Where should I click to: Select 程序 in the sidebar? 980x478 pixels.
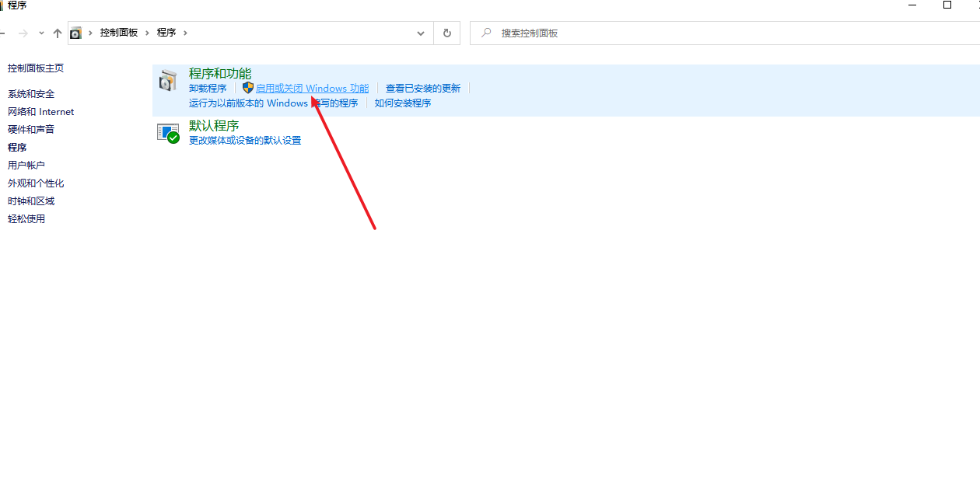(17, 148)
